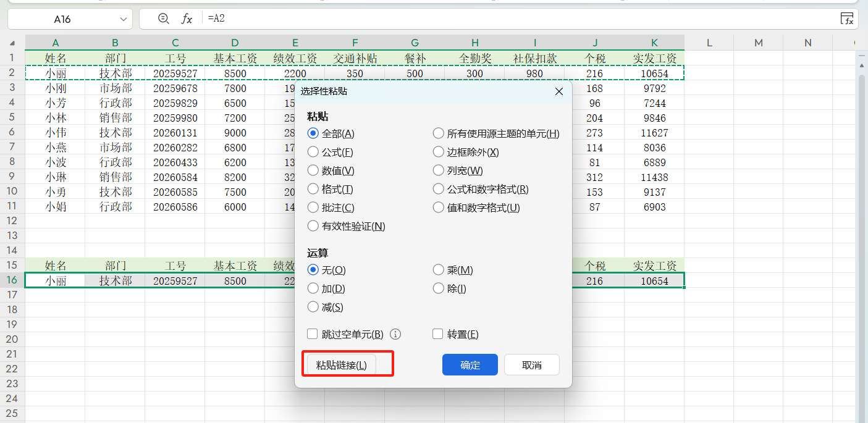Choose the 列宽(W) radio button
The height and width of the screenshot is (423, 868).
pyautogui.click(x=439, y=170)
